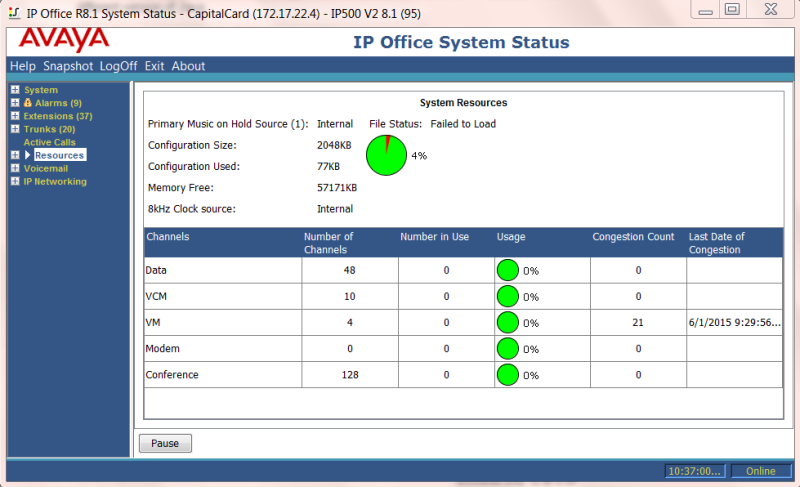Maximize the System Status window
The image size is (800, 487).
click(733, 10)
